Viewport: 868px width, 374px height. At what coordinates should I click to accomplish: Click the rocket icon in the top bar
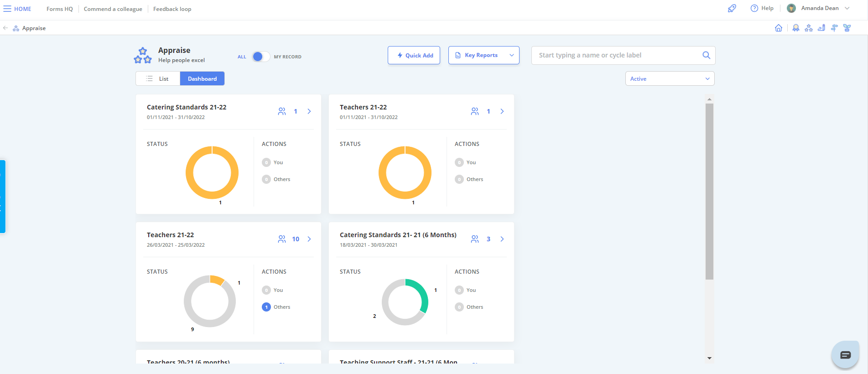(x=732, y=8)
